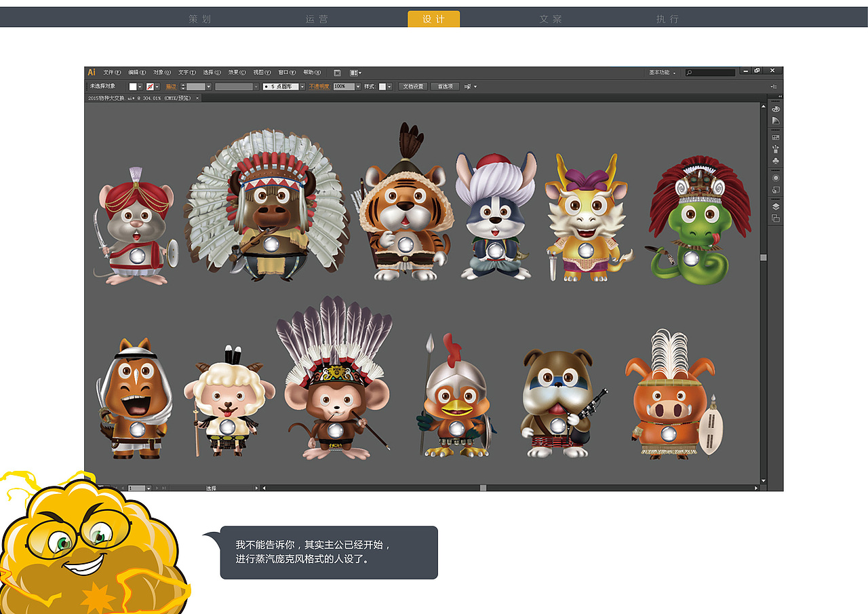This screenshot has height=614, width=868.
Task: Open the 帮助 menu
Action: coord(312,72)
